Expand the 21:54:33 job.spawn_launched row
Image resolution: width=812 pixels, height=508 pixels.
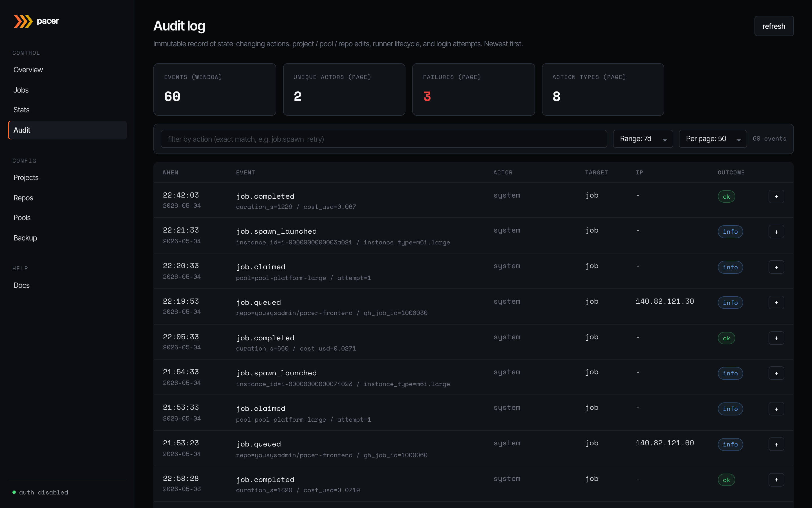[776, 374]
